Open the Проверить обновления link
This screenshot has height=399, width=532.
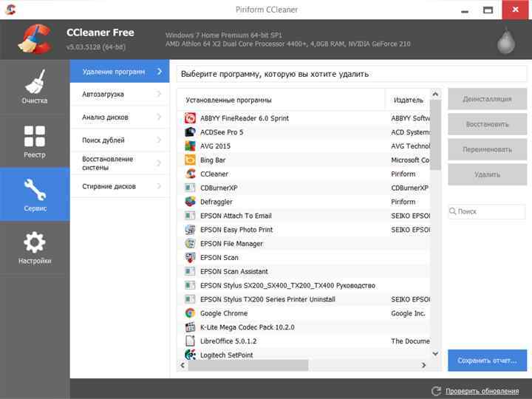coord(482,391)
